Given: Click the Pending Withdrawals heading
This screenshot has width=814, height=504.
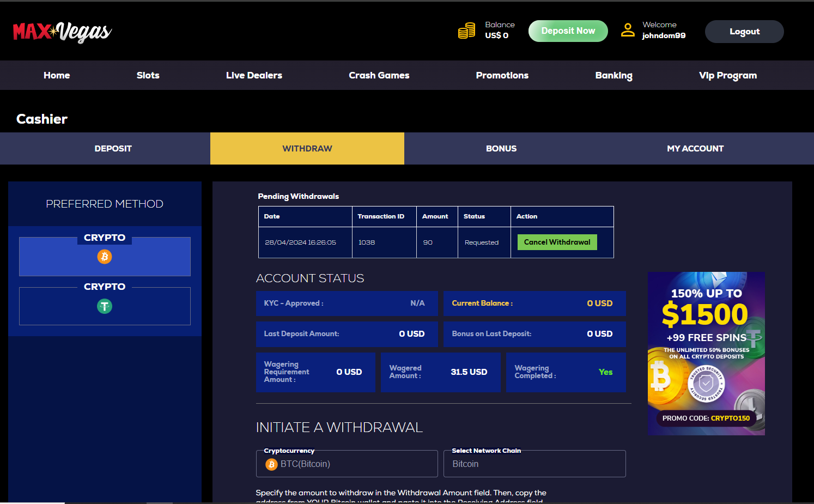Looking at the screenshot, I should pyautogui.click(x=298, y=196).
